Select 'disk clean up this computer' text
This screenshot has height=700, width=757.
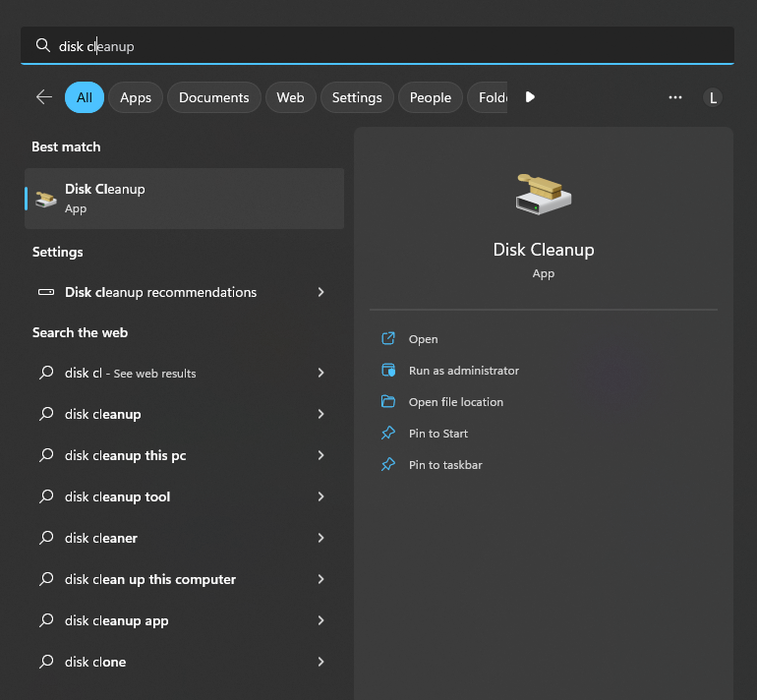(x=150, y=579)
